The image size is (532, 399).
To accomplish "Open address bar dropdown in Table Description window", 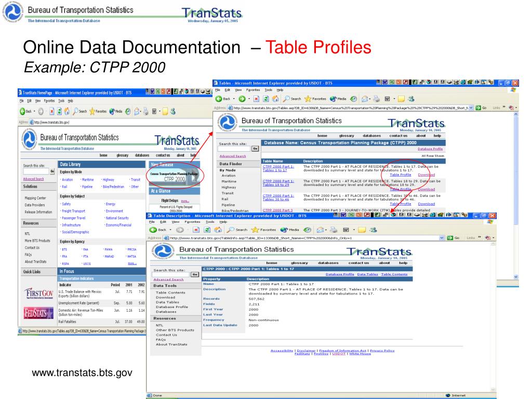I will coord(442,238).
